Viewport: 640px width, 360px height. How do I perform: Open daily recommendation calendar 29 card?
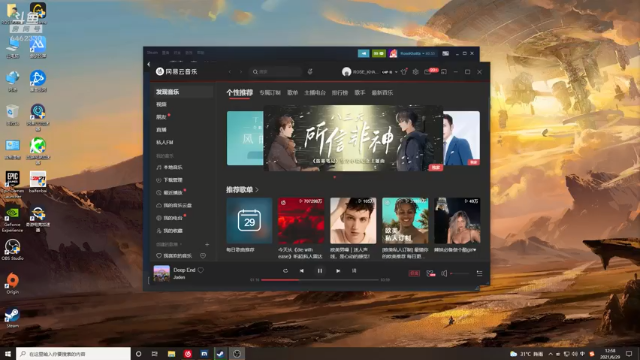(x=249, y=221)
